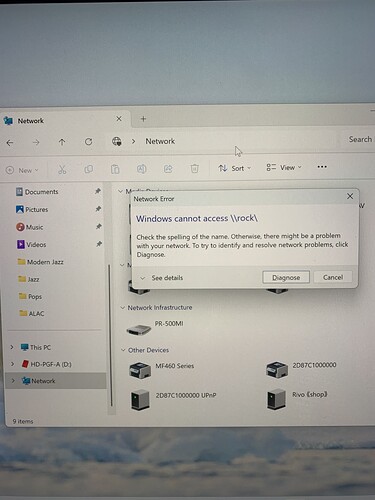Viewport: 375px width, 500px height.
Task: Close the Network tab
Action: [119, 119]
